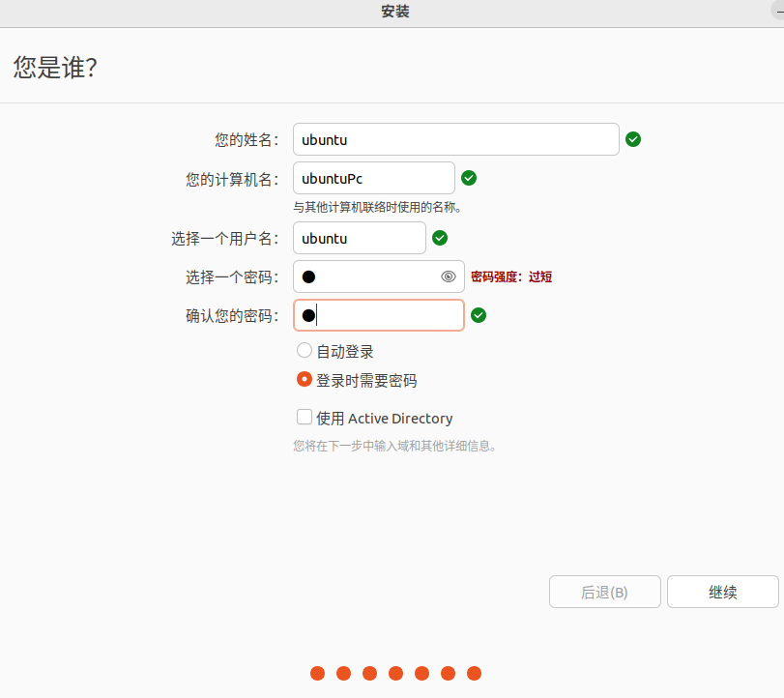Click the 您的计算机名 label

(232, 179)
